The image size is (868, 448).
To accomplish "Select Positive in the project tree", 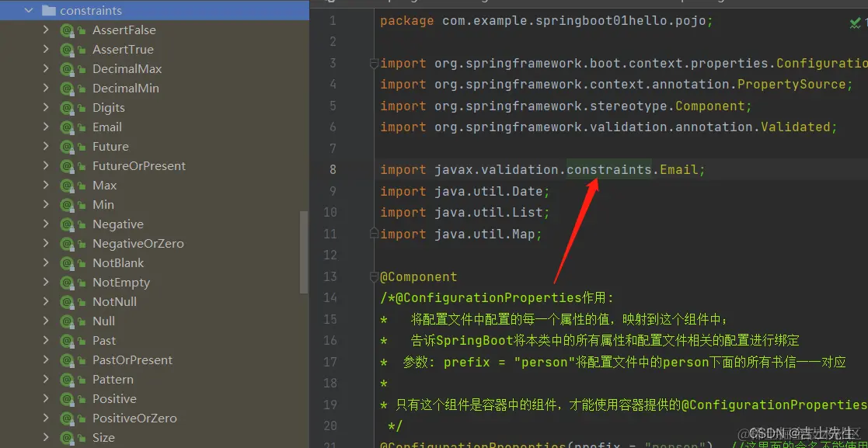I will pyautogui.click(x=114, y=399).
